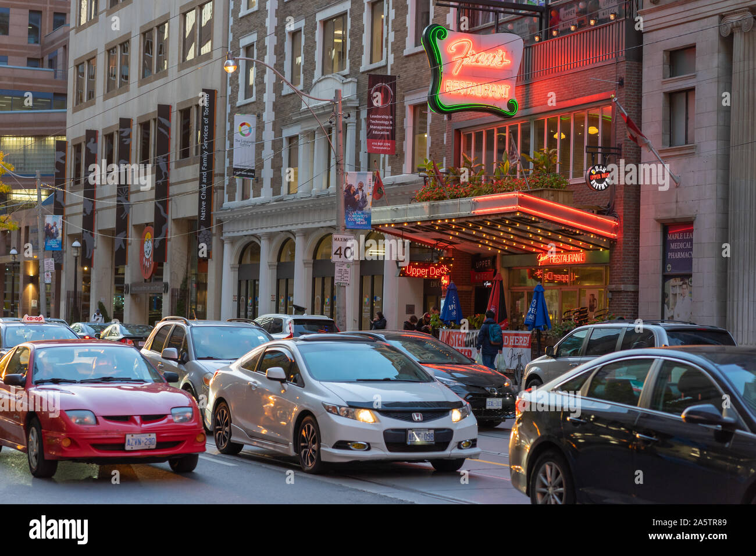Screen dimensions: 756x556
Task: Click the Honda logo on the silver car
Action: (417, 417)
